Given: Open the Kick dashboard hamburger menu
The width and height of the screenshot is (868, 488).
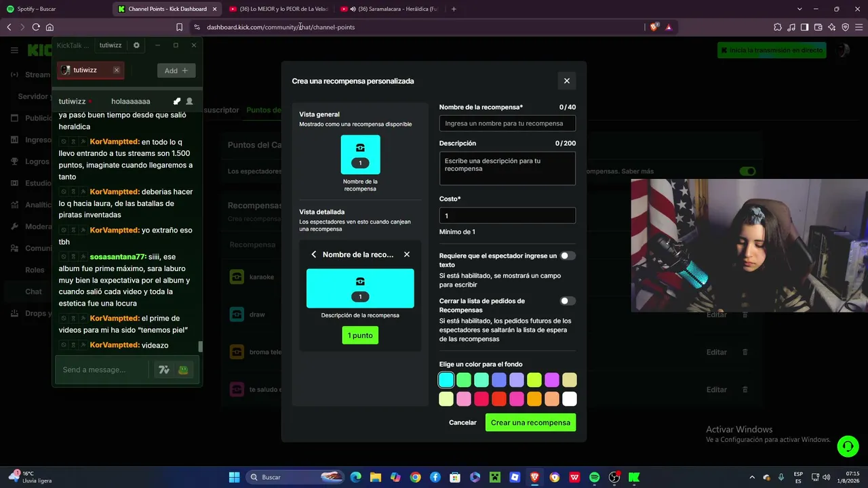Looking at the screenshot, I should 14,50.
